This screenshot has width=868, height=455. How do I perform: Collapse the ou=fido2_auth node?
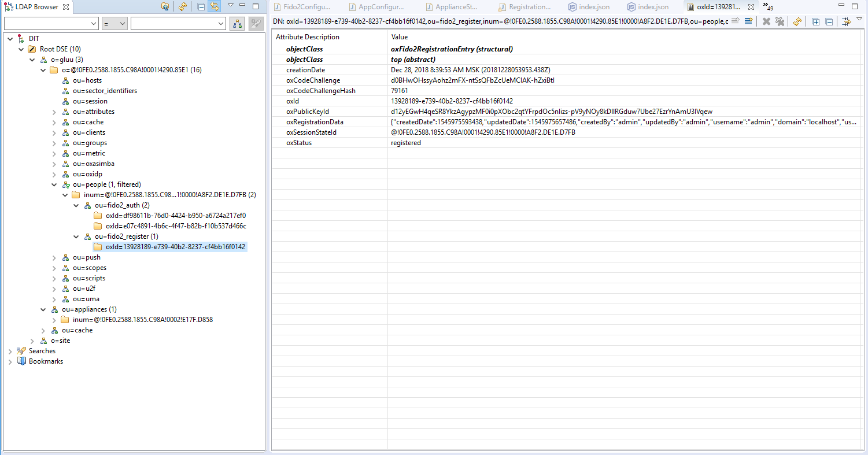click(76, 205)
